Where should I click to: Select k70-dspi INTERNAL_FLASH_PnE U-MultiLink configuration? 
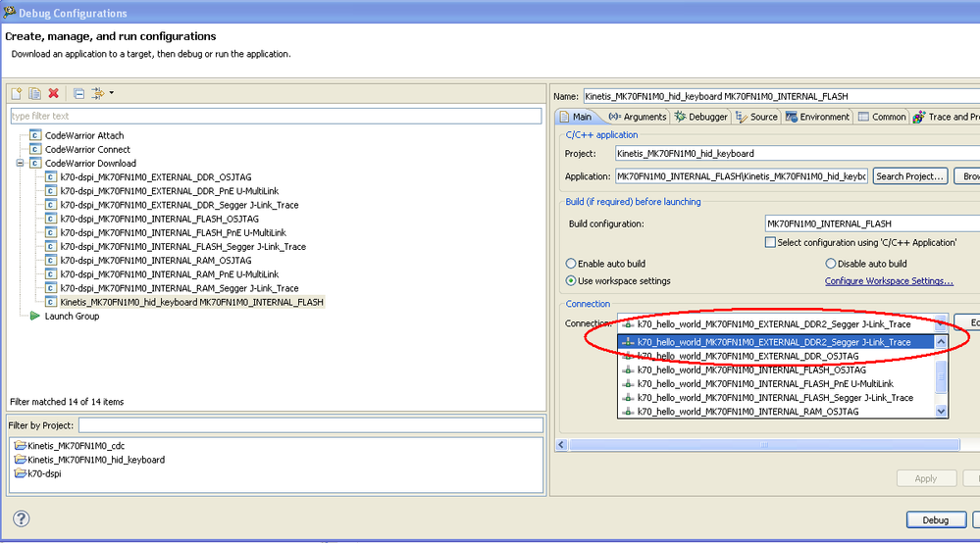pyautogui.click(x=173, y=233)
